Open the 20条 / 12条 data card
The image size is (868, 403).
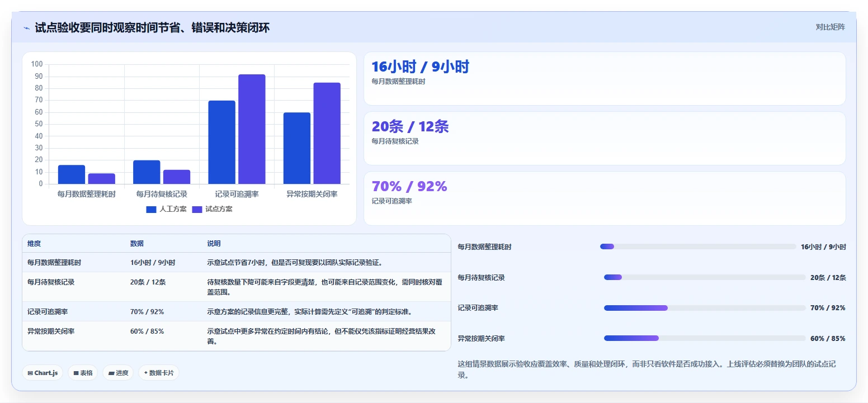pyautogui.click(x=605, y=139)
